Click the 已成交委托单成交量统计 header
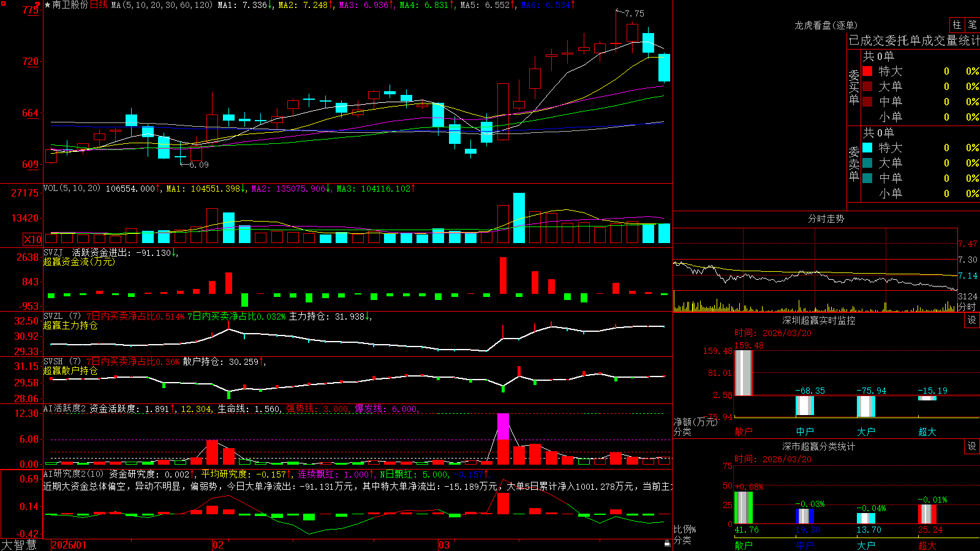The height and width of the screenshot is (551, 980). [x=914, y=40]
